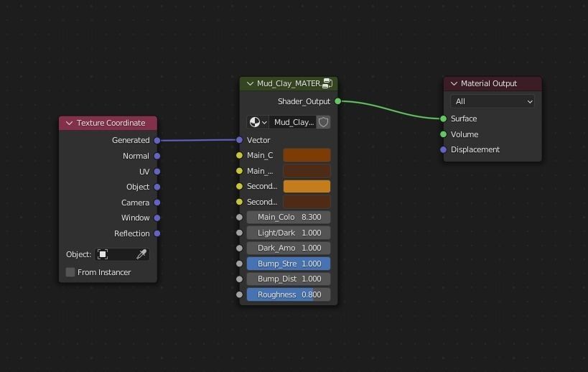588x372 pixels.
Task: Open the node tree browse dropdown
Action: point(258,122)
